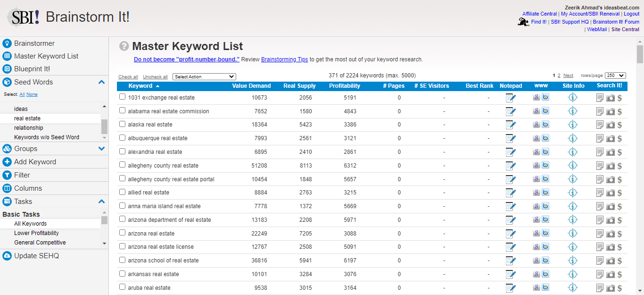
Task: Open Blueprint It! from the sidebar
Action: (x=32, y=69)
